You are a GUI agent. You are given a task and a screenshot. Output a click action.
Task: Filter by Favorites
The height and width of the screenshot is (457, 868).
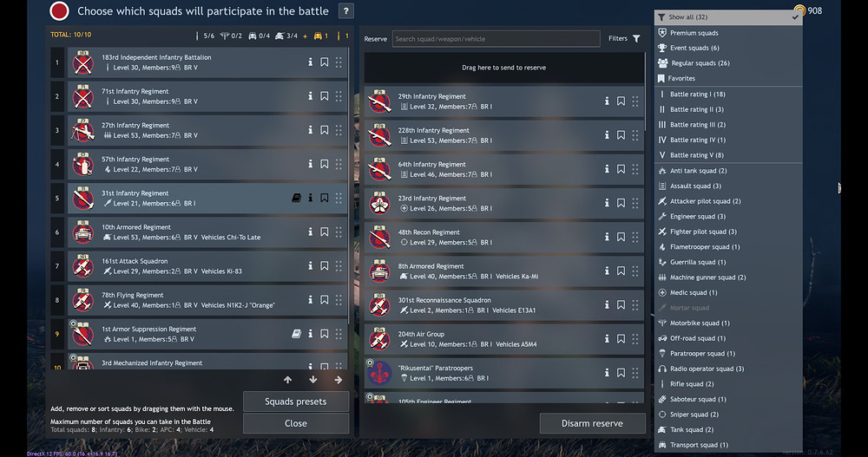coord(728,79)
